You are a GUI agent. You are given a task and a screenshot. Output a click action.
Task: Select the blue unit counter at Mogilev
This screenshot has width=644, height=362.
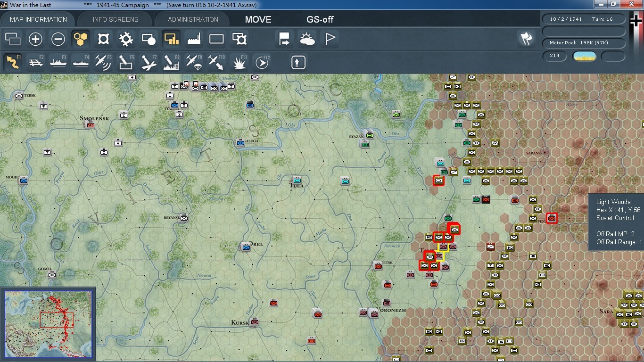[24, 180]
